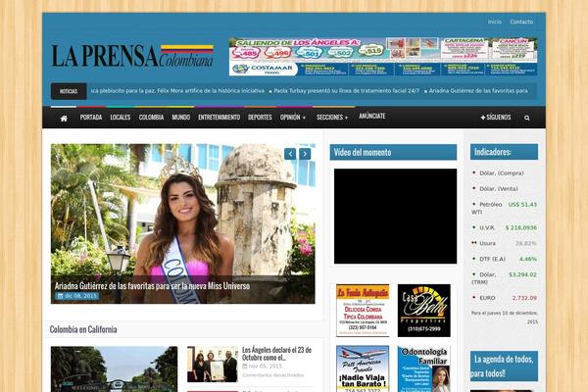588x392 pixels.
Task: Open the Mundo section
Action: coord(180,118)
